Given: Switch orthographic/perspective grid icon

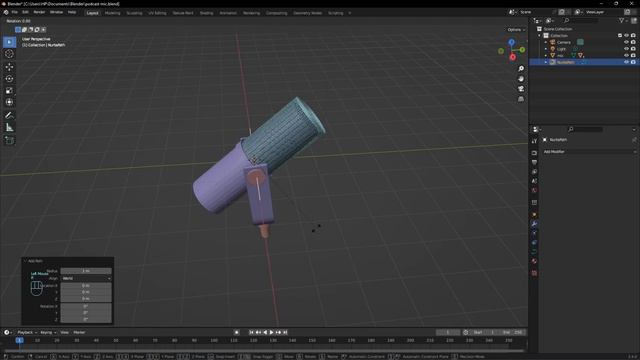Looking at the screenshot, I should [521, 99].
